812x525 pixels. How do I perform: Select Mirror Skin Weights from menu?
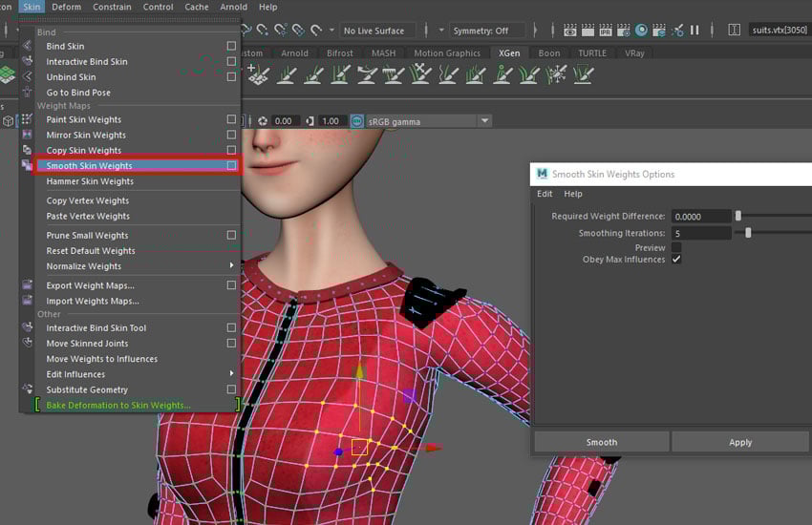coord(86,136)
